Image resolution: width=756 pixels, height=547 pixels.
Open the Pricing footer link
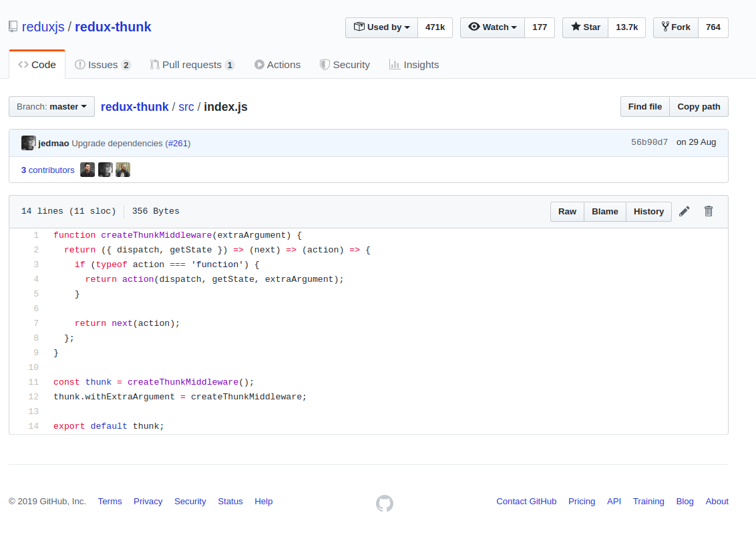[582, 501]
